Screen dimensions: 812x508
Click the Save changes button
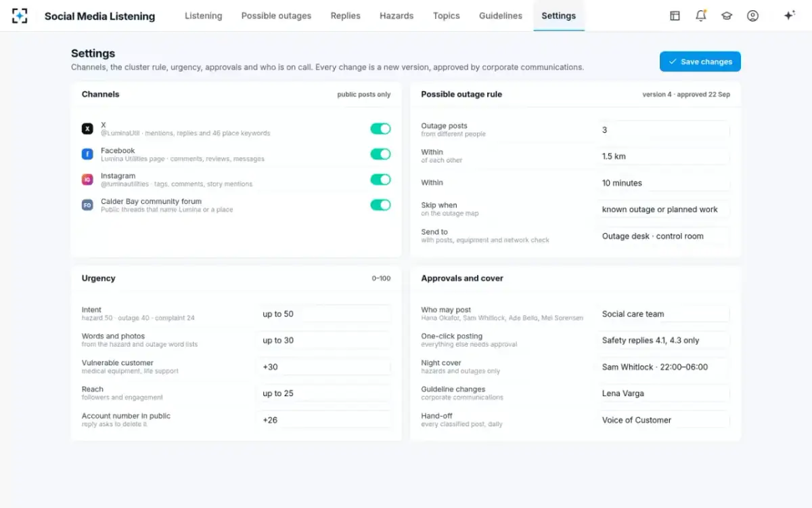(x=700, y=62)
